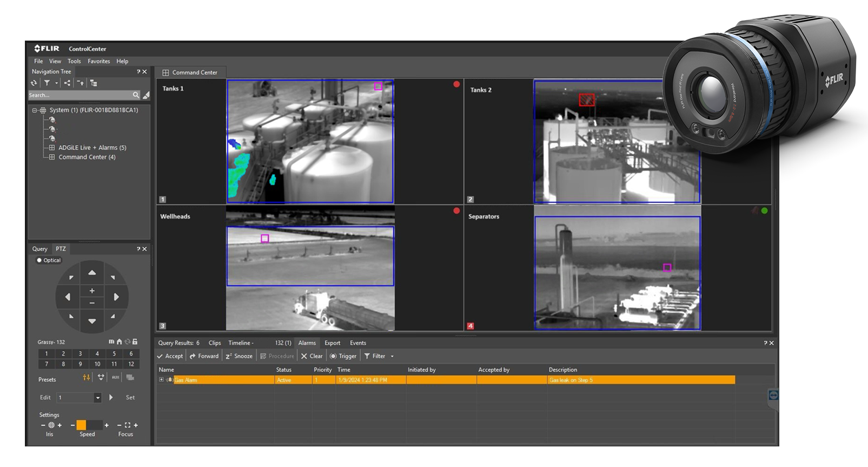Click the PTZ lock icon
The height and width of the screenshot is (467, 868).
pos(135,342)
